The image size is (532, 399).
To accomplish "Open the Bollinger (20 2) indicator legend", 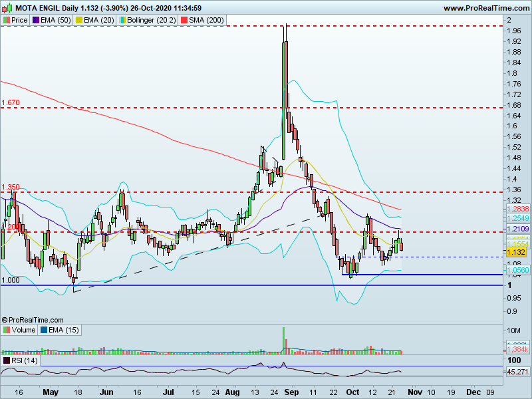I will (x=147, y=20).
